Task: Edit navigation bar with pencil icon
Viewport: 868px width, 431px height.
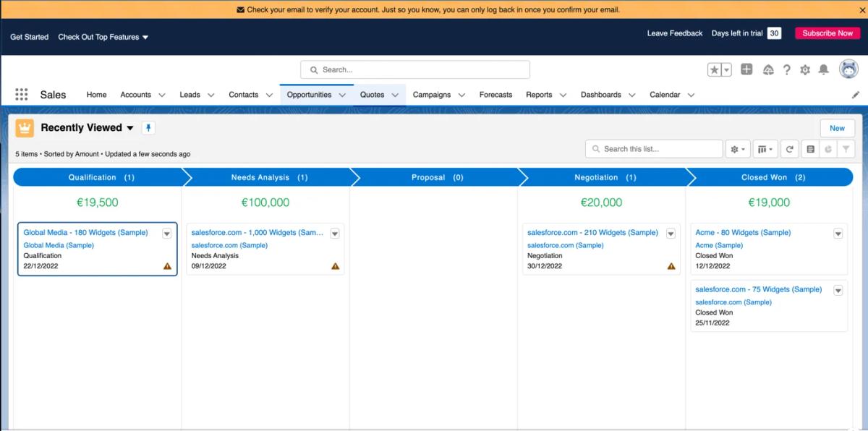Action: point(856,95)
